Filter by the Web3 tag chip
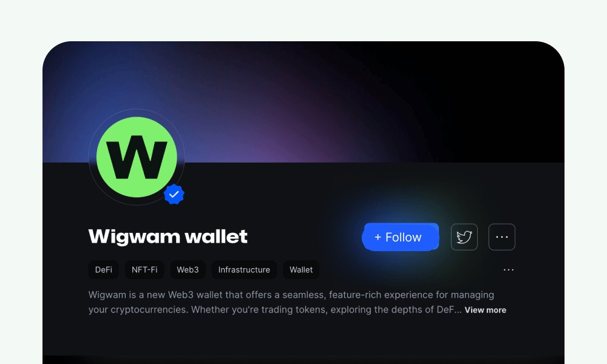The height and width of the screenshot is (364, 607). pyautogui.click(x=188, y=269)
